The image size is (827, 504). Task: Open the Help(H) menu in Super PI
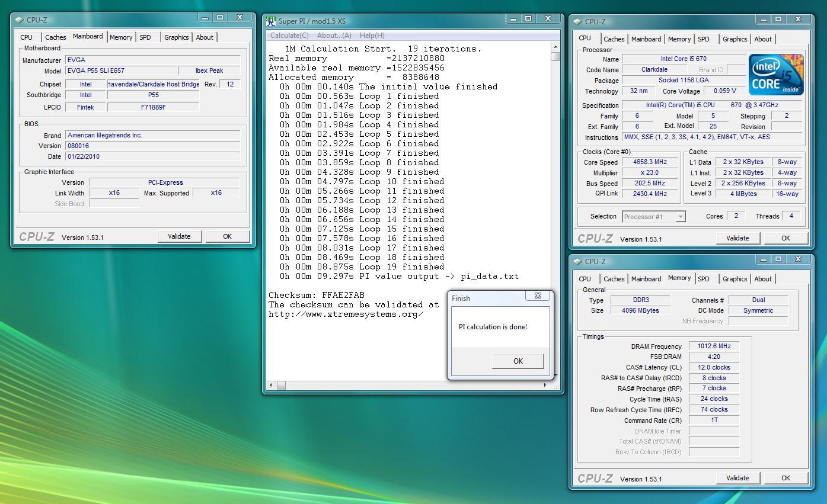point(372,36)
